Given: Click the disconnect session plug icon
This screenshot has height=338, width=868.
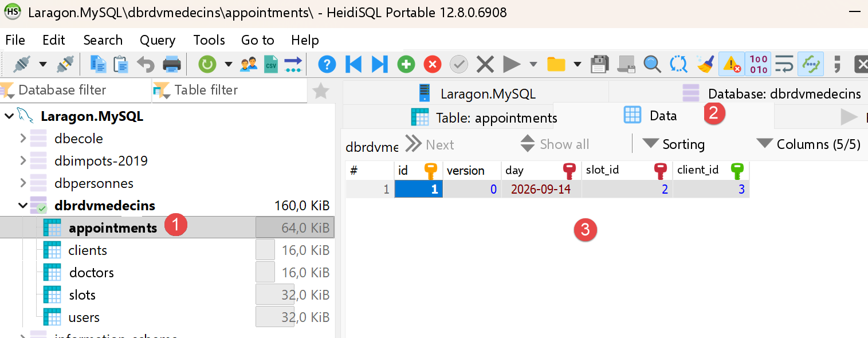Looking at the screenshot, I should coord(65,64).
